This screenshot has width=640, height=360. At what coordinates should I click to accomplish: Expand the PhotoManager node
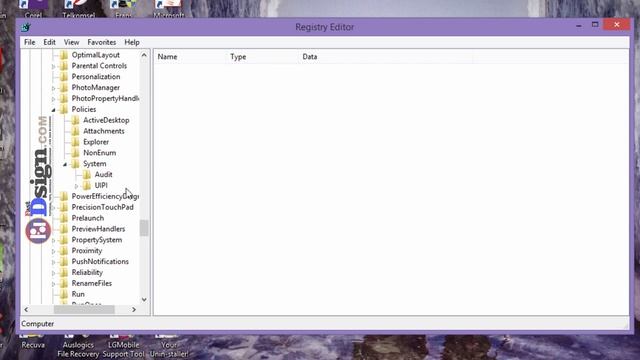pos(53,88)
